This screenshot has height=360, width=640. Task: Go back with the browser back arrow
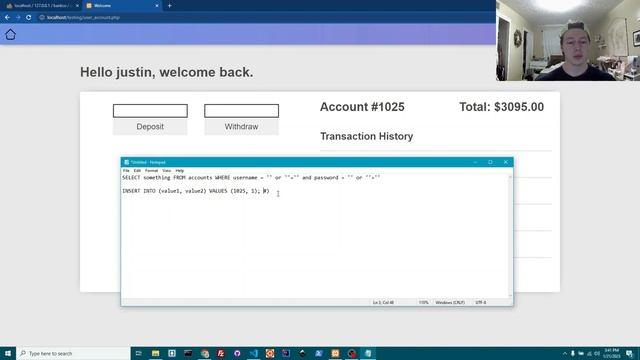click(x=7, y=18)
